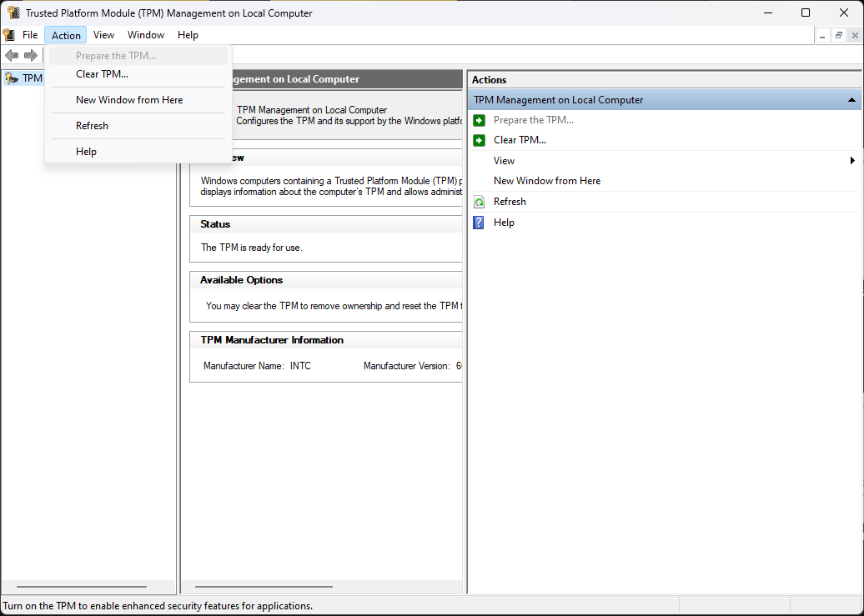Click the green Prepare the TPM icon in Actions pane
Viewport: 864px width, 616px height.
(479, 120)
